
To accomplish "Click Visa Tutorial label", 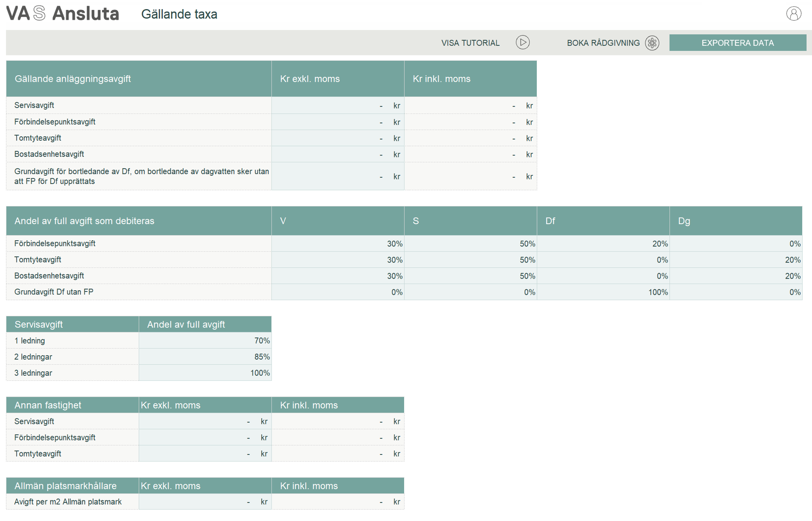I will click(470, 43).
